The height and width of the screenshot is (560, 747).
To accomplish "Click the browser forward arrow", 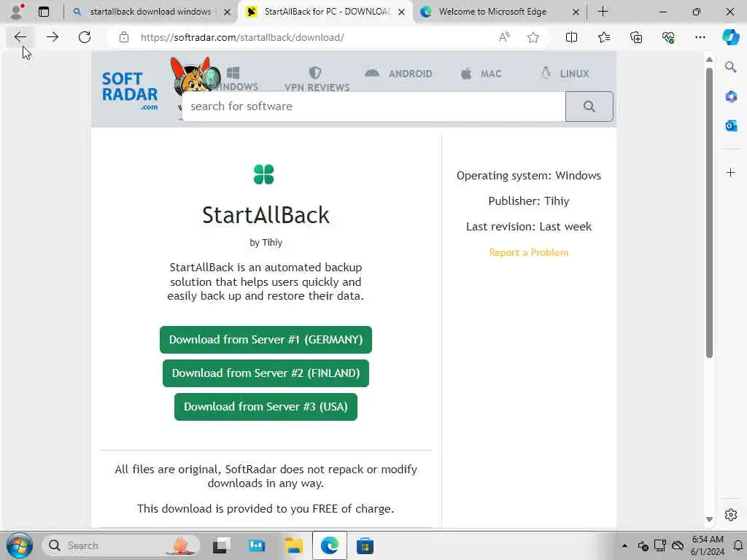I will [x=53, y=37].
